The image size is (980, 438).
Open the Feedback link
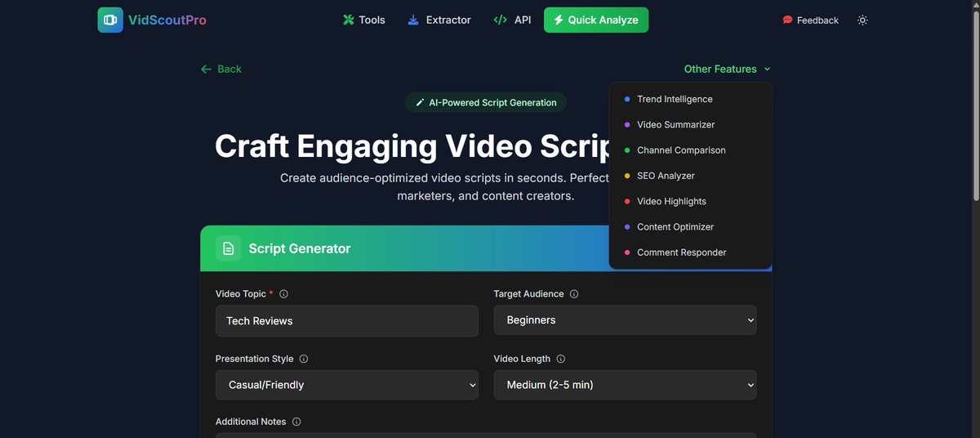pyautogui.click(x=810, y=20)
